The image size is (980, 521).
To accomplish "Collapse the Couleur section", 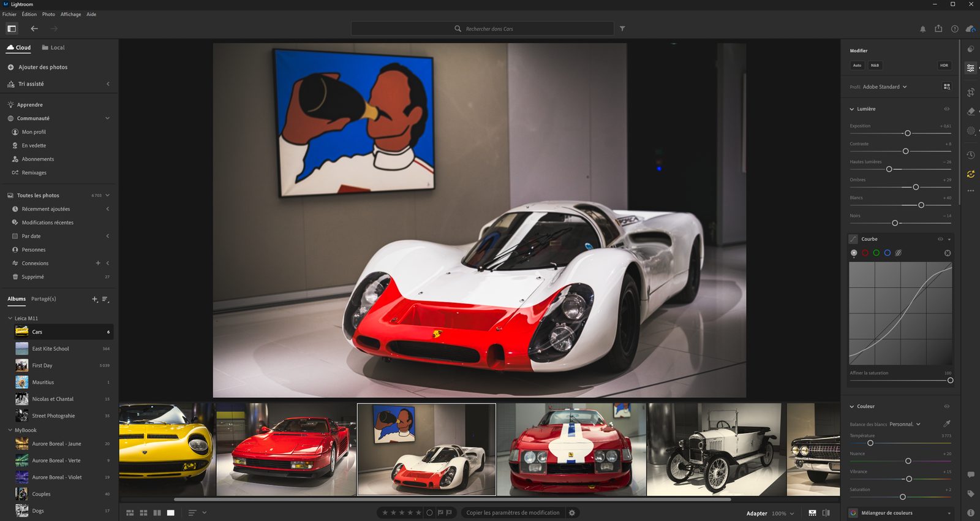I will point(852,406).
